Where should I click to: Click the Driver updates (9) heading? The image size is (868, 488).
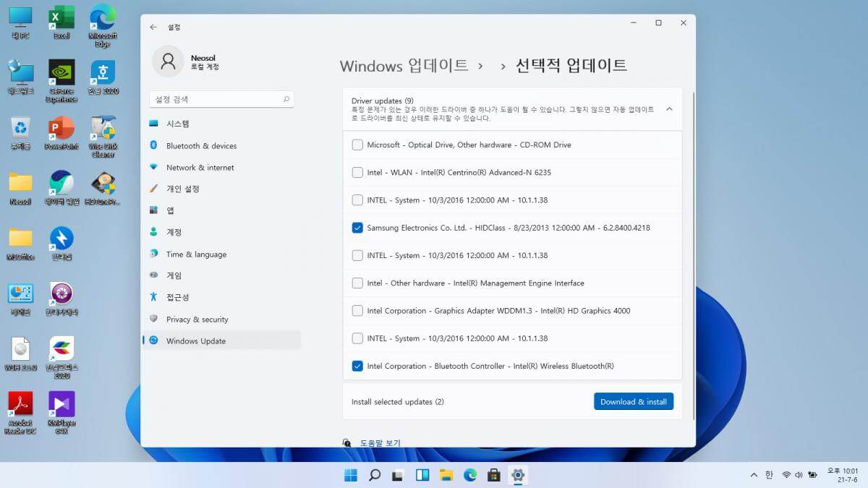click(383, 100)
